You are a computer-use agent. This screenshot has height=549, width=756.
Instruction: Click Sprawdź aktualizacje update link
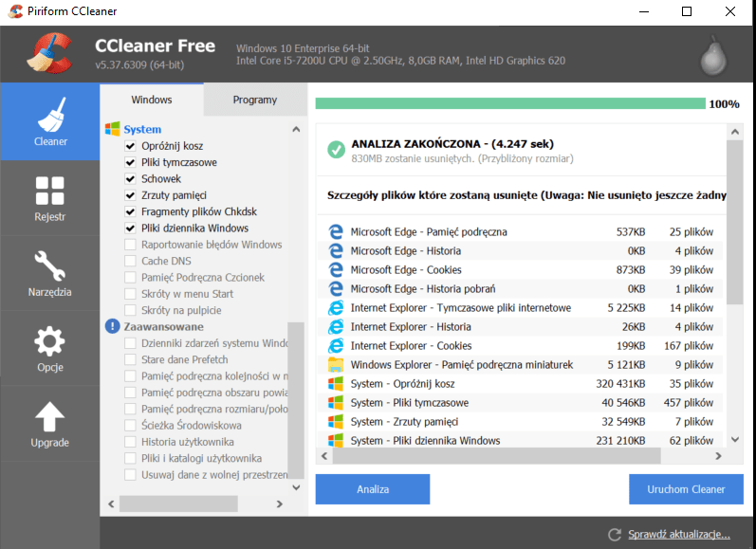tap(677, 534)
